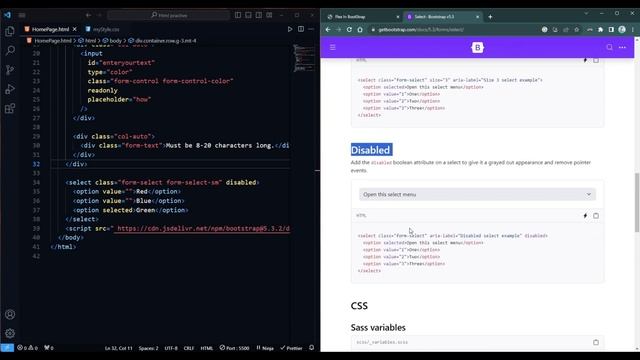Image resolution: width=640 pixels, height=360 pixels.
Task: Run the current file with play icon
Action: [290, 29]
